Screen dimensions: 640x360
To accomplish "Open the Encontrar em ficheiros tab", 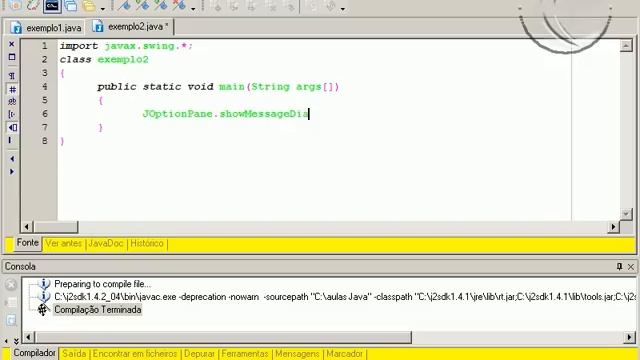I will (x=135, y=353).
